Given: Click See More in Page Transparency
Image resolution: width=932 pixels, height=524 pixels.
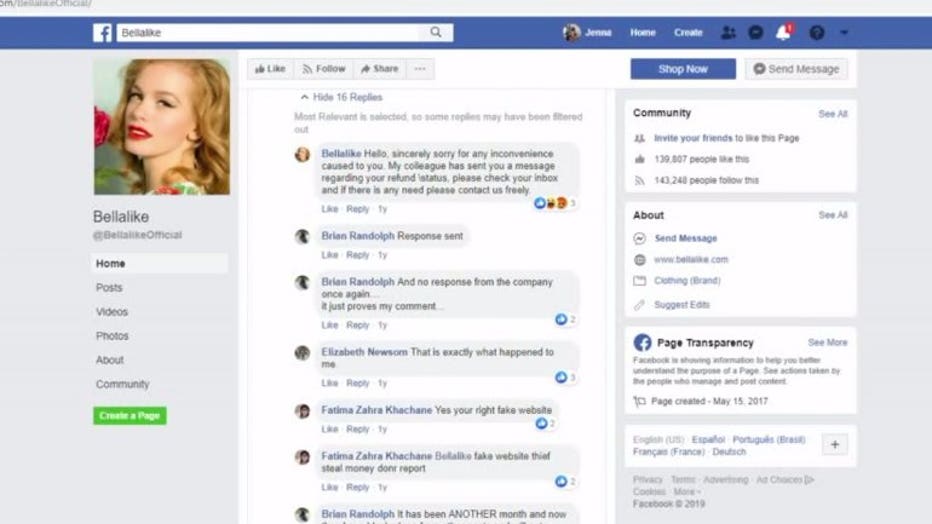Looking at the screenshot, I should pos(827,342).
